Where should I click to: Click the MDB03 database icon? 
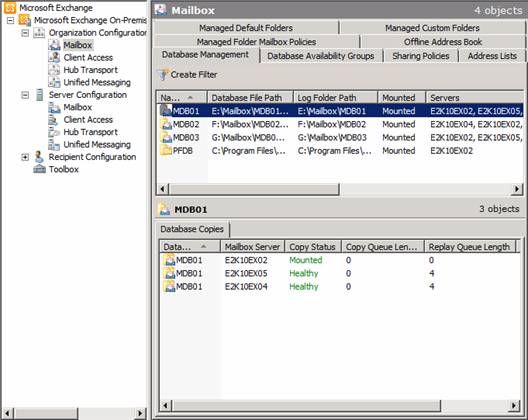[x=166, y=137]
